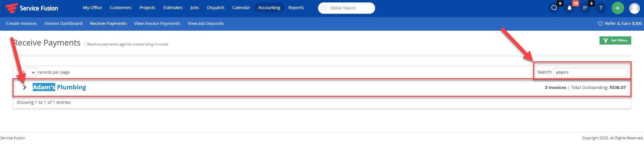This screenshot has height=144, width=644.
Task: Open the task list icon in header
Action: click(585, 8)
